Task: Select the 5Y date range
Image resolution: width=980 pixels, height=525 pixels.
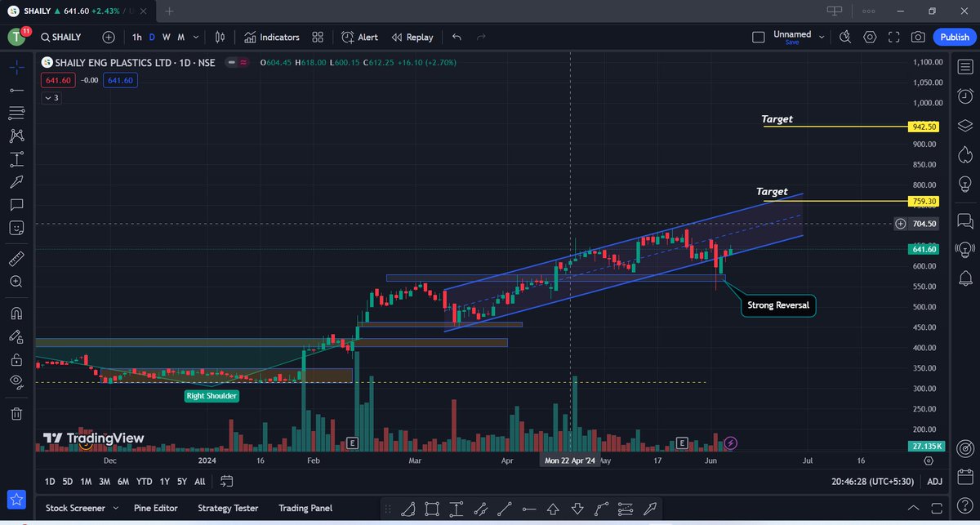Action: pos(182,482)
